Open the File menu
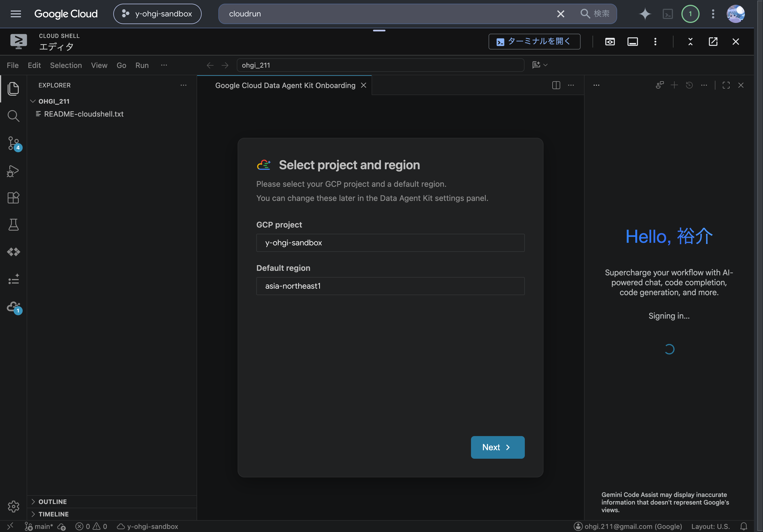Image resolution: width=763 pixels, height=532 pixels. (13, 65)
